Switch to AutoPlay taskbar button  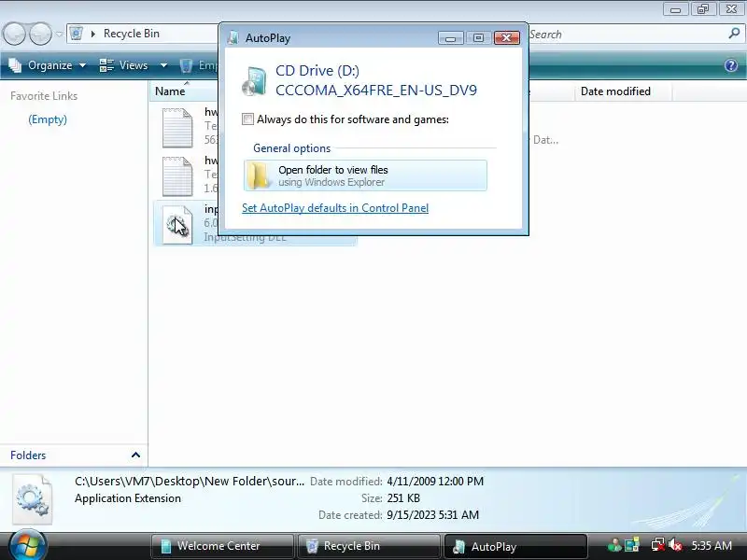515,546
